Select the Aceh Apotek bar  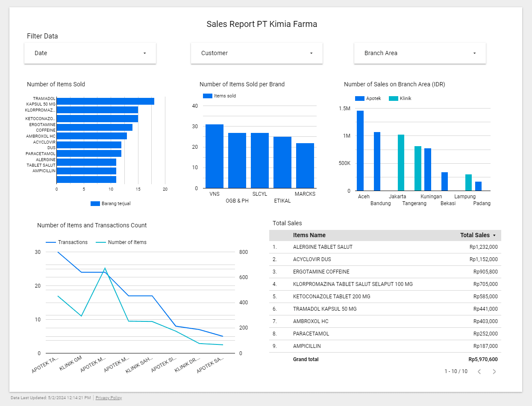[360, 150]
